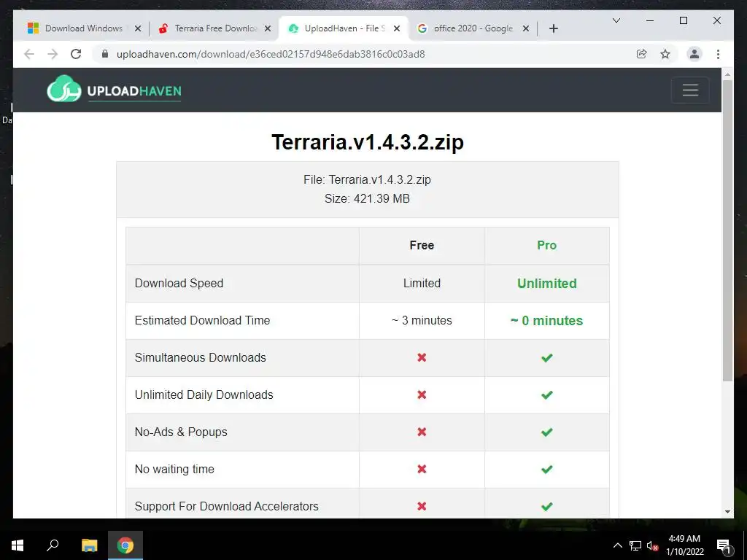This screenshot has height=560, width=747.
Task: Click red X for No-Ads & Popups
Action: 422,432
